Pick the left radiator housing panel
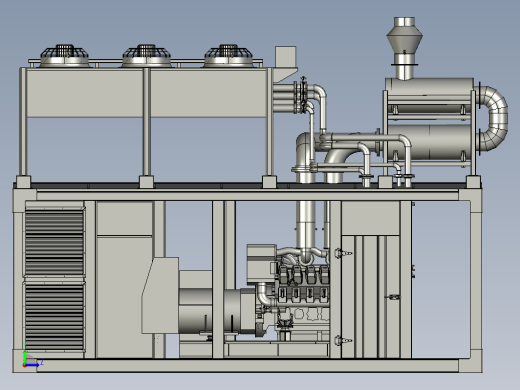This screenshot has height=390, width=520. [85, 93]
